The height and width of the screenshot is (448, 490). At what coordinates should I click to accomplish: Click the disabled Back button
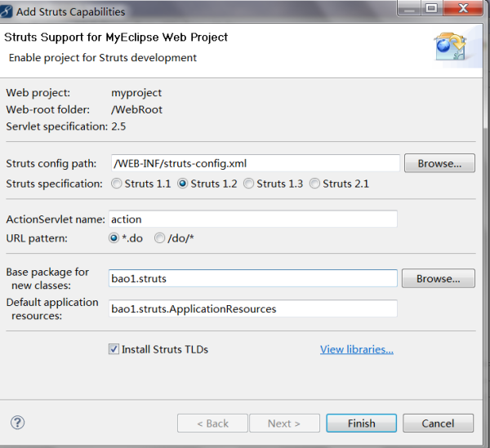(x=212, y=424)
